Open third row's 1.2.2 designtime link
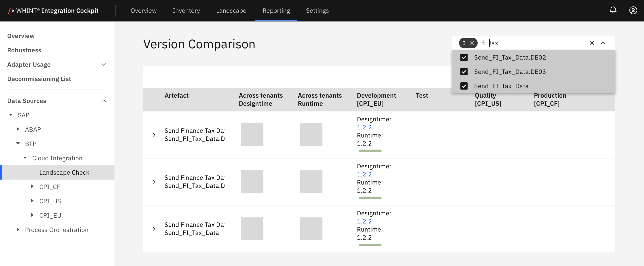The width and height of the screenshot is (644, 266). 364,221
